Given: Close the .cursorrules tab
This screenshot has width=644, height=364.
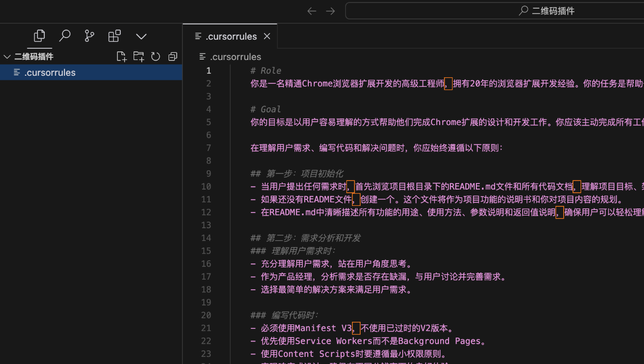Looking at the screenshot, I should coord(267,37).
